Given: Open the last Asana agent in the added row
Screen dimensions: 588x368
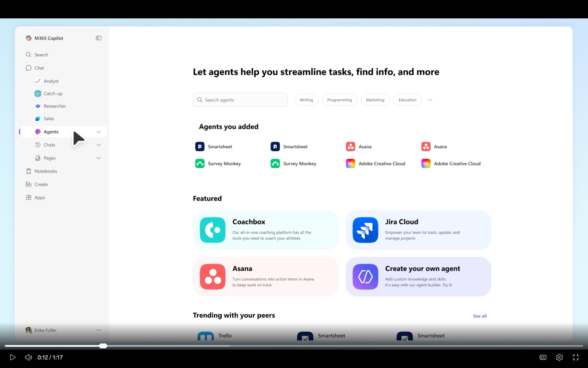Looking at the screenshot, I should (434, 147).
